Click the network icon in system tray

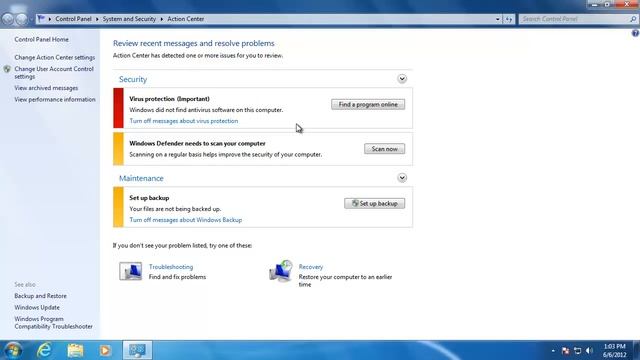577,351
